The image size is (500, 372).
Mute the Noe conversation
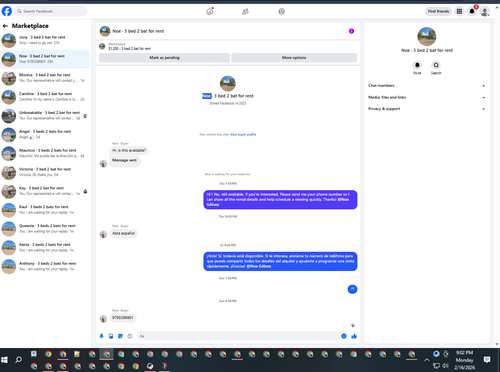(417, 65)
